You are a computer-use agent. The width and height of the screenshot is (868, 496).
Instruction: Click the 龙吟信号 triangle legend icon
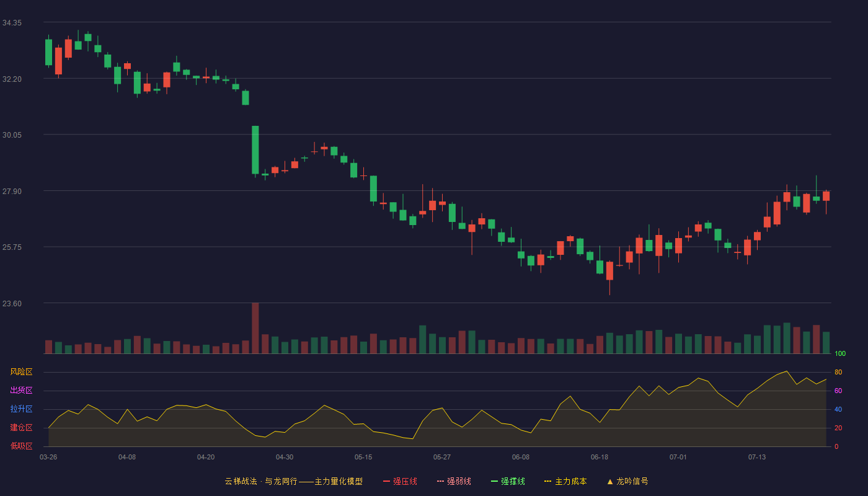point(609,481)
